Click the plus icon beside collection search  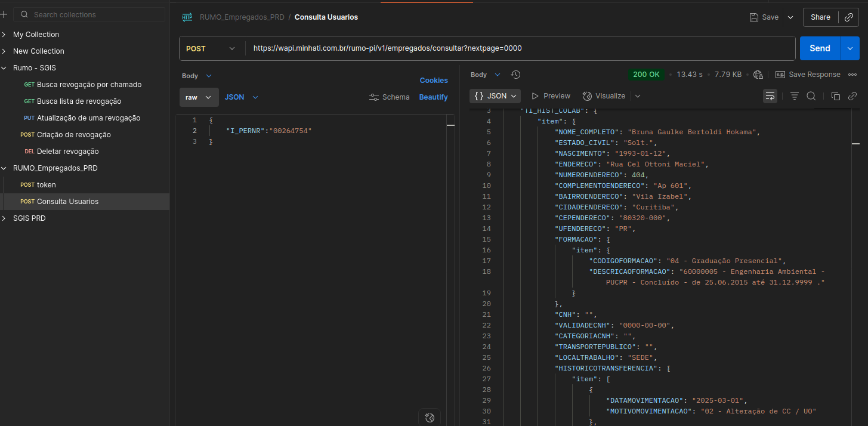pos(4,14)
